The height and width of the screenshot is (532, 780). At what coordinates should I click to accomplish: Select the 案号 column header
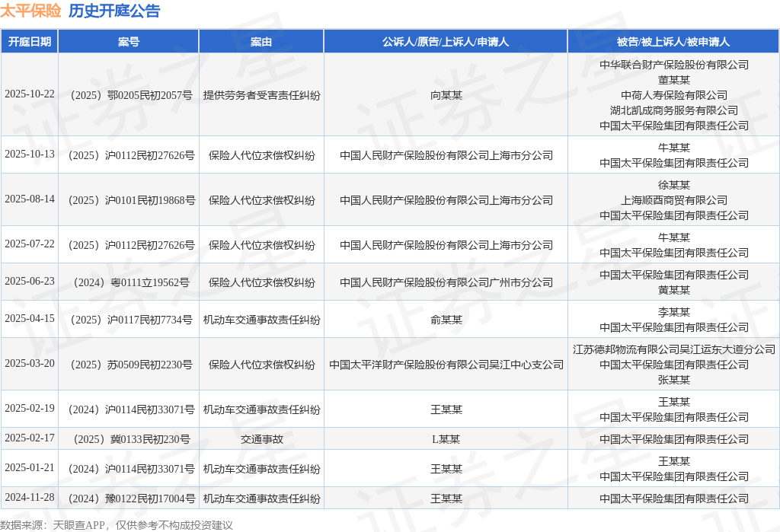click(128, 42)
